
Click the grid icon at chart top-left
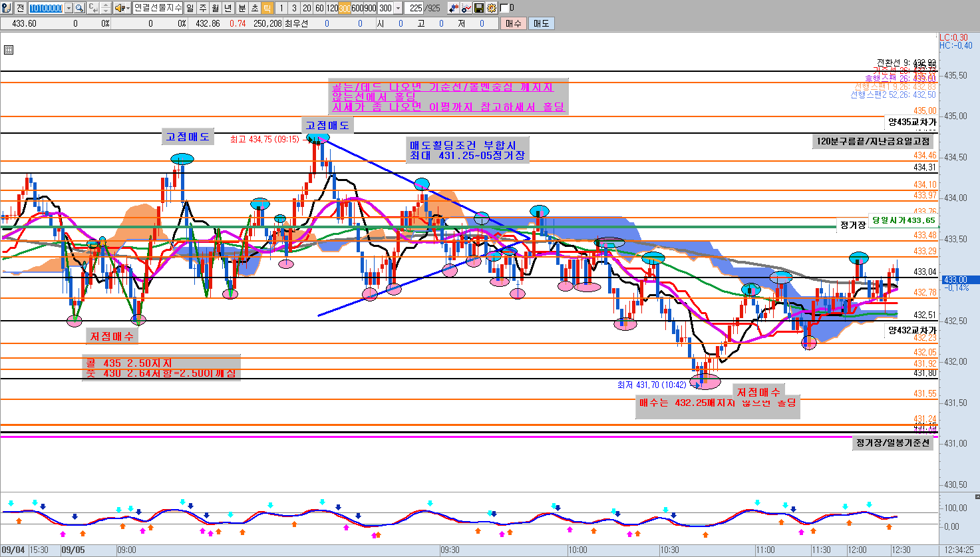[x=9, y=50]
